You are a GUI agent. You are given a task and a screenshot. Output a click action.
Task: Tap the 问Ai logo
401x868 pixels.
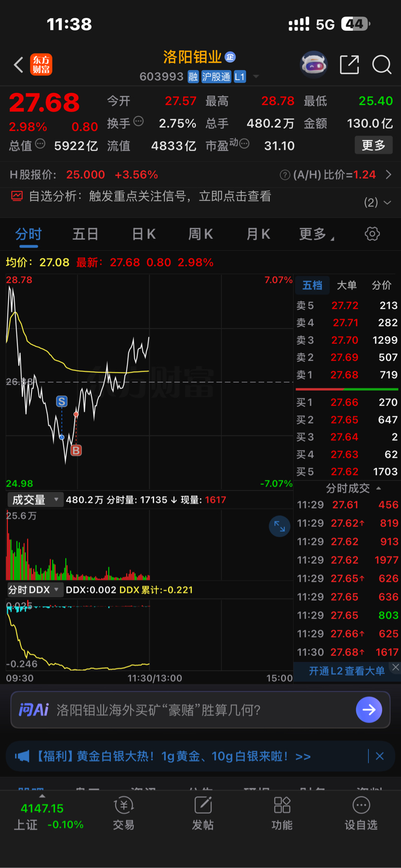[x=33, y=710]
